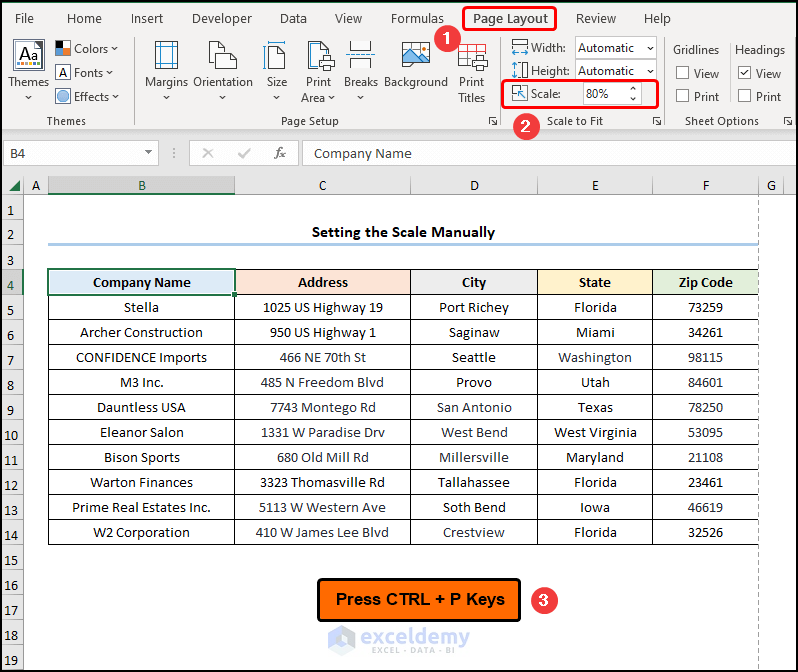Open Scale to Fit dialog launcher

(657, 121)
